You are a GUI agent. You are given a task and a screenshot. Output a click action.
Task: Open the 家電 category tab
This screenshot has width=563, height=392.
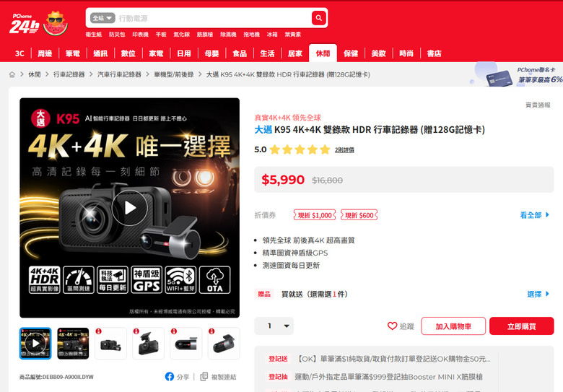point(156,53)
